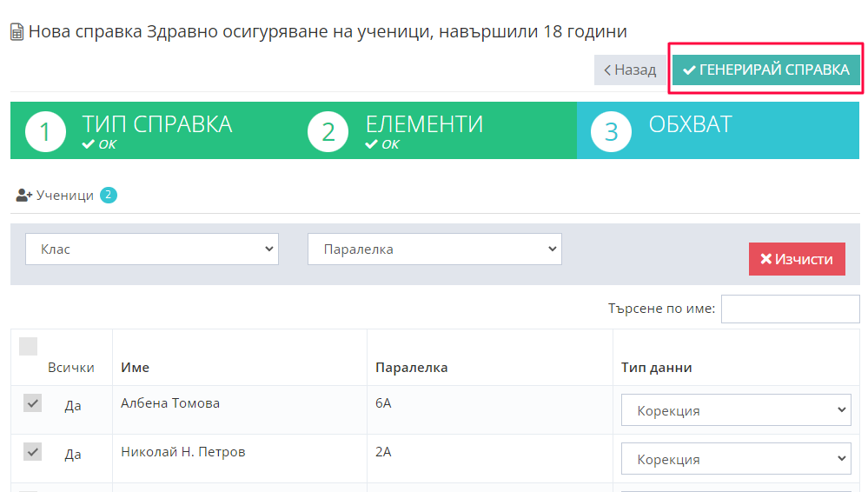
Task: Toggle the Всички select-all checkbox
Action: click(29, 347)
